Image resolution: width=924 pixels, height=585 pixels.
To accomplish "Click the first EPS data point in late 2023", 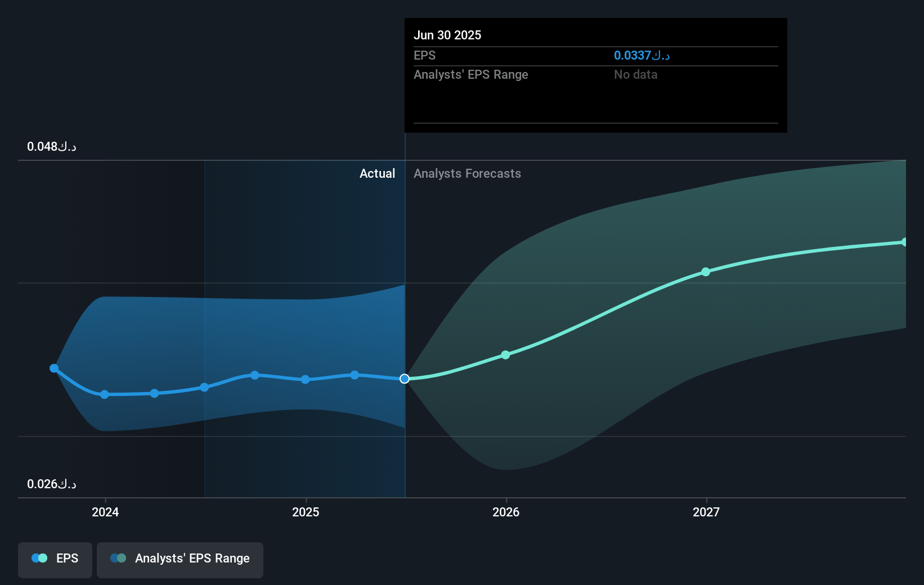I will [54, 368].
